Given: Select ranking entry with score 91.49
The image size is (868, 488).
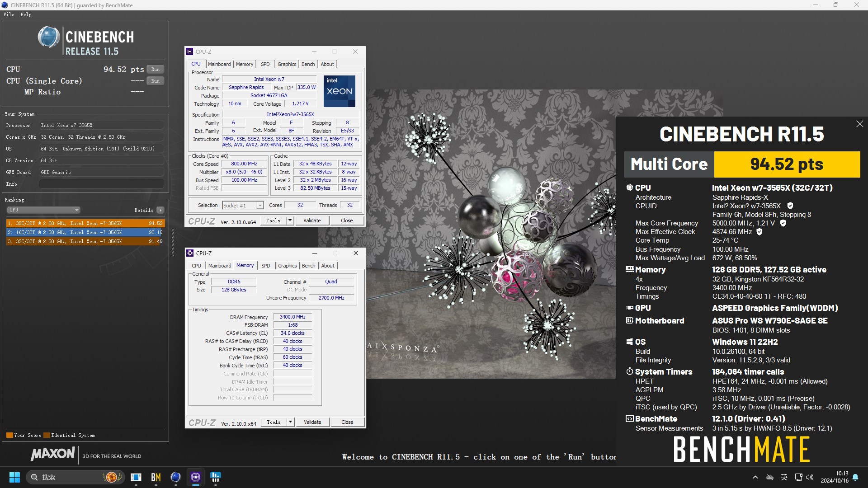Looking at the screenshot, I should click(85, 241).
